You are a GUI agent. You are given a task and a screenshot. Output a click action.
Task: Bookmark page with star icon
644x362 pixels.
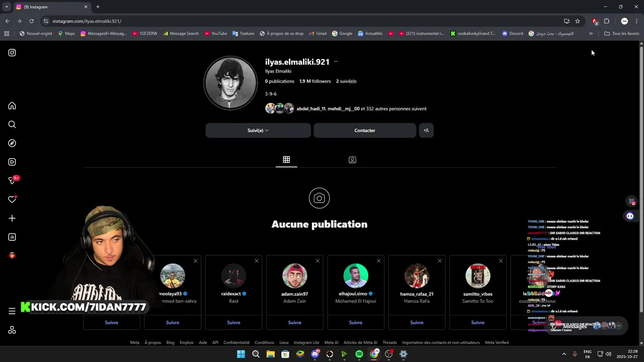(578, 21)
